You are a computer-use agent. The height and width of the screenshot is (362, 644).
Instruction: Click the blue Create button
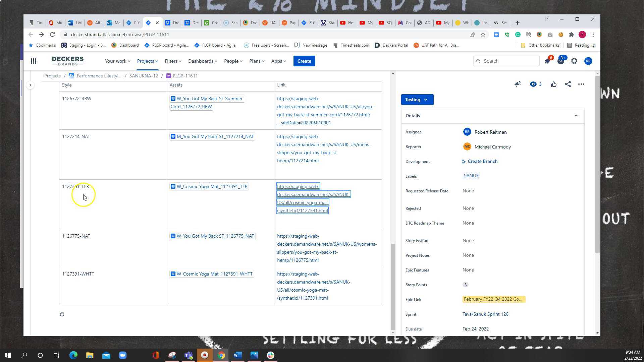tap(304, 61)
